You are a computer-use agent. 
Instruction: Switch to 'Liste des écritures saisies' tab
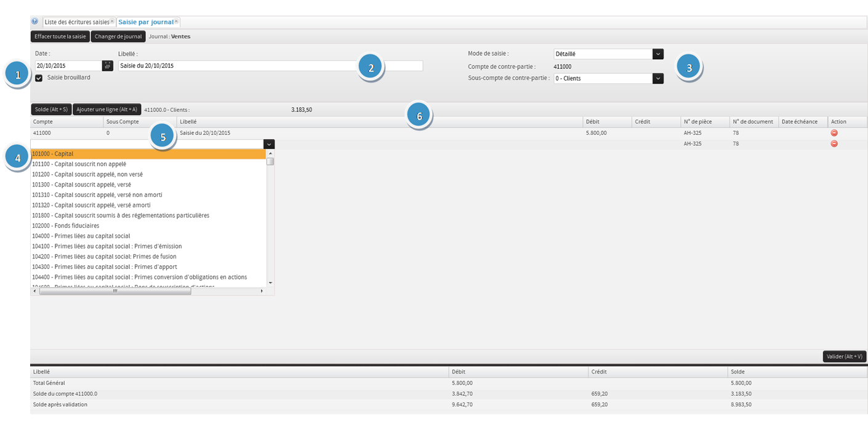76,22
